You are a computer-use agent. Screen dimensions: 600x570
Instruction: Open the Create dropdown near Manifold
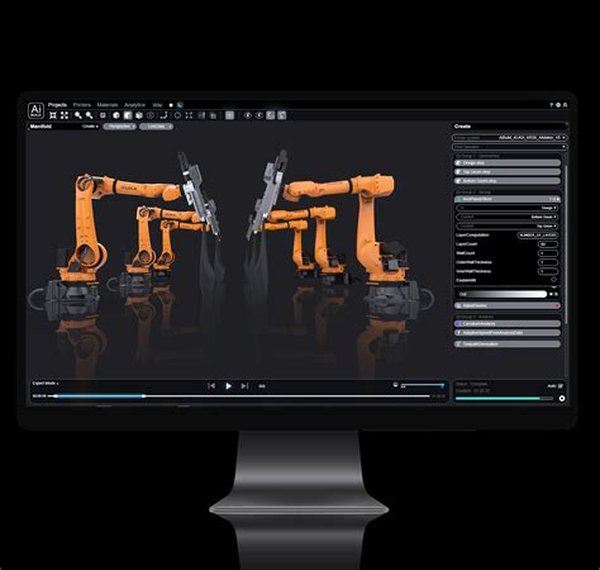(x=90, y=127)
